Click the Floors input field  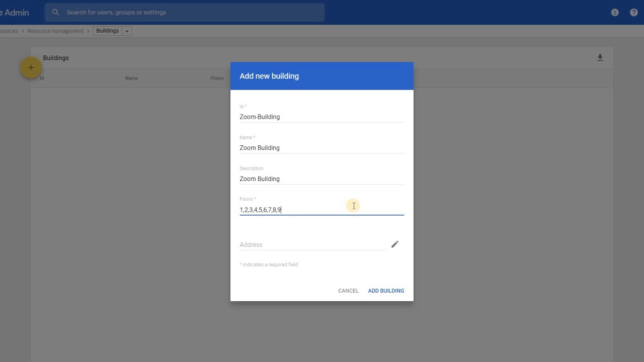322,210
